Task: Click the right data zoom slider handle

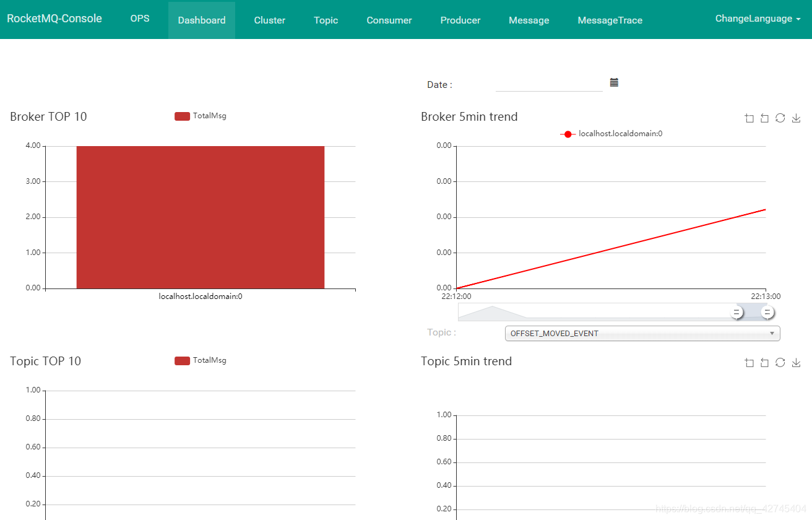Action: 767,313
